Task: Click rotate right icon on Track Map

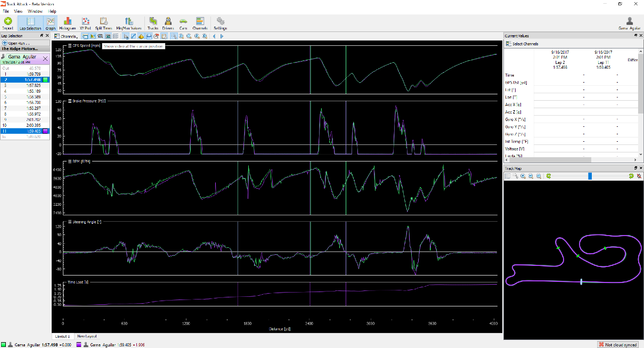Action: point(631,175)
